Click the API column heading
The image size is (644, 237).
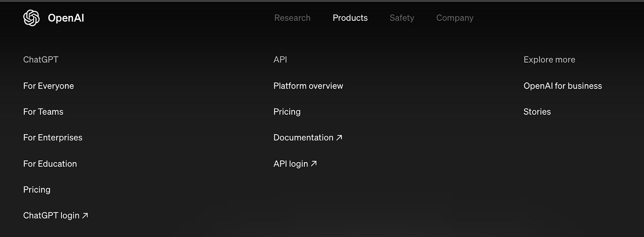point(280,59)
